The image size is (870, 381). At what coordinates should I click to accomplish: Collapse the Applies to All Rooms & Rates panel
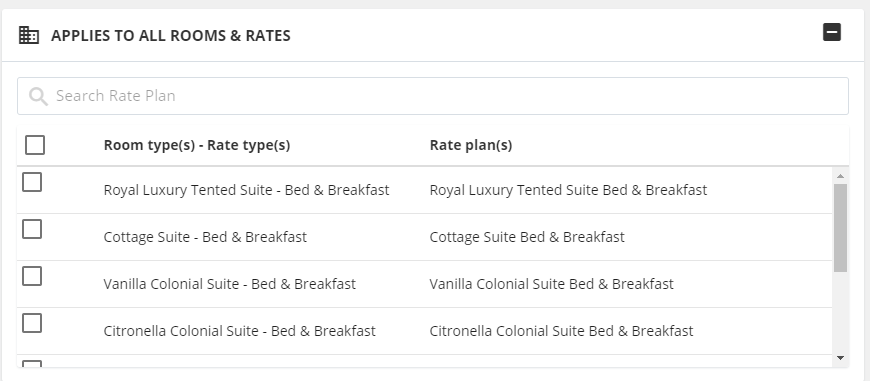[x=832, y=32]
